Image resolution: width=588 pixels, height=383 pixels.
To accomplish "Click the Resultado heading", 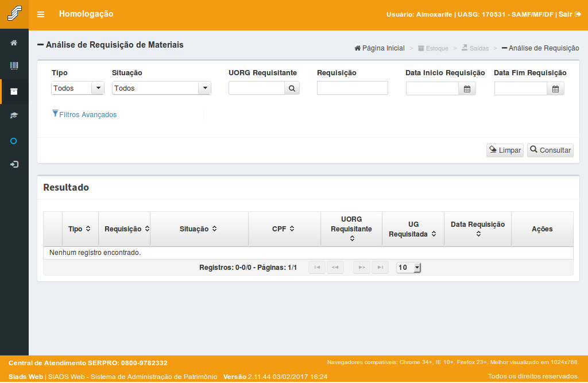I will (x=66, y=187).
